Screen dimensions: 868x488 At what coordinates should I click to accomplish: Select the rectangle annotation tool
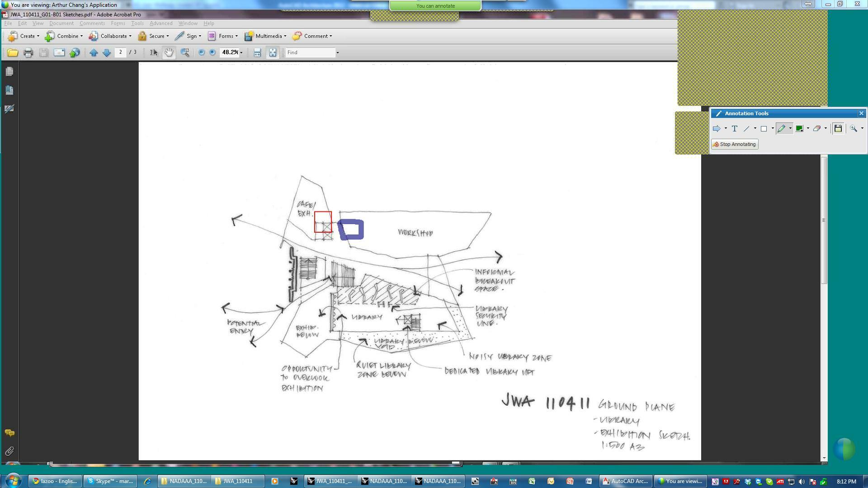tap(764, 129)
